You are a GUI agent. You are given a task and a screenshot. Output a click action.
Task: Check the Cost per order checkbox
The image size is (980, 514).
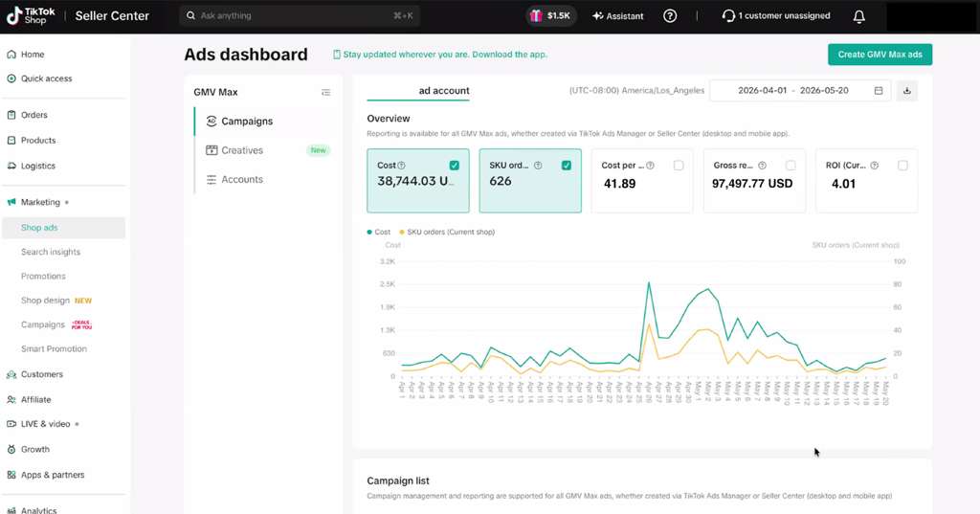(x=679, y=165)
